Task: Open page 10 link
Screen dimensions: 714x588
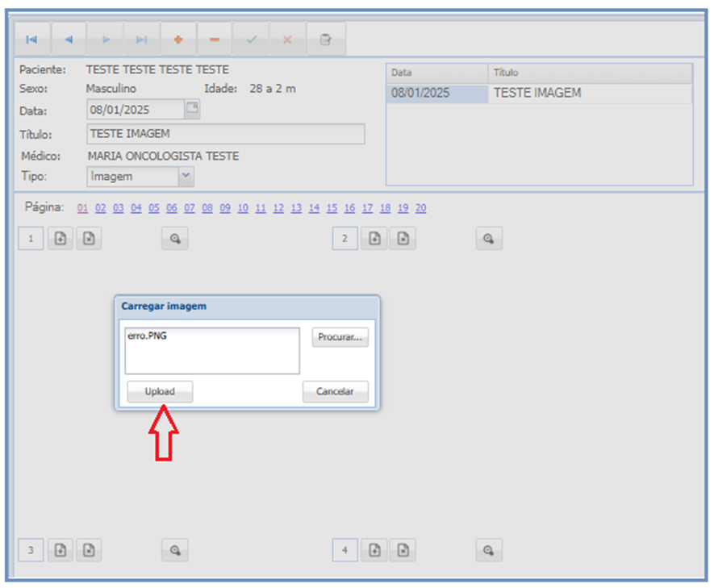Action: tap(243, 208)
